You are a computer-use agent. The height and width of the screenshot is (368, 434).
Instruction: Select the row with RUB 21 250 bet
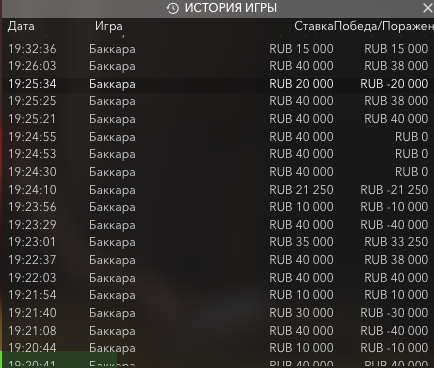click(218, 190)
